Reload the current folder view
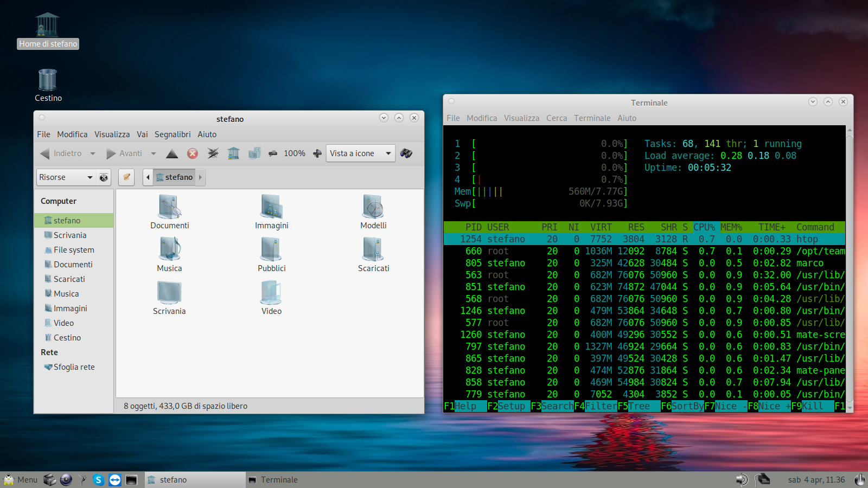 (213, 154)
